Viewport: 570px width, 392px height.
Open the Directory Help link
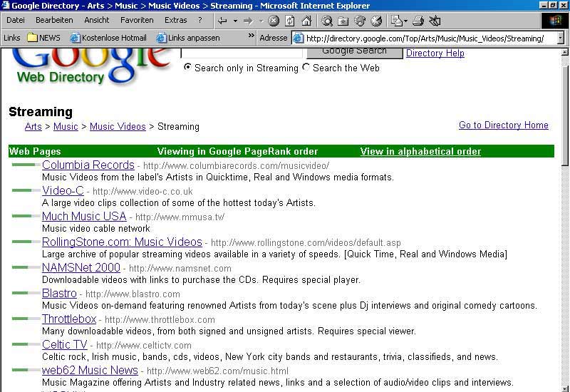pos(435,53)
